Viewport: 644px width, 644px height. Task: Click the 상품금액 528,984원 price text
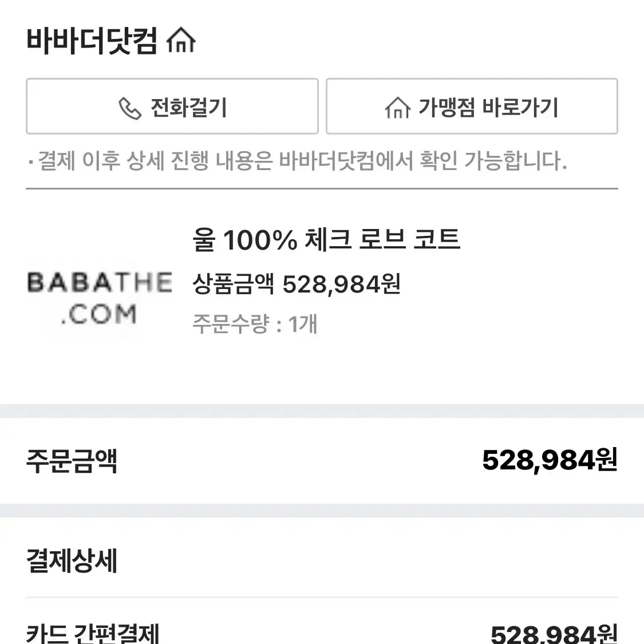click(x=297, y=284)
